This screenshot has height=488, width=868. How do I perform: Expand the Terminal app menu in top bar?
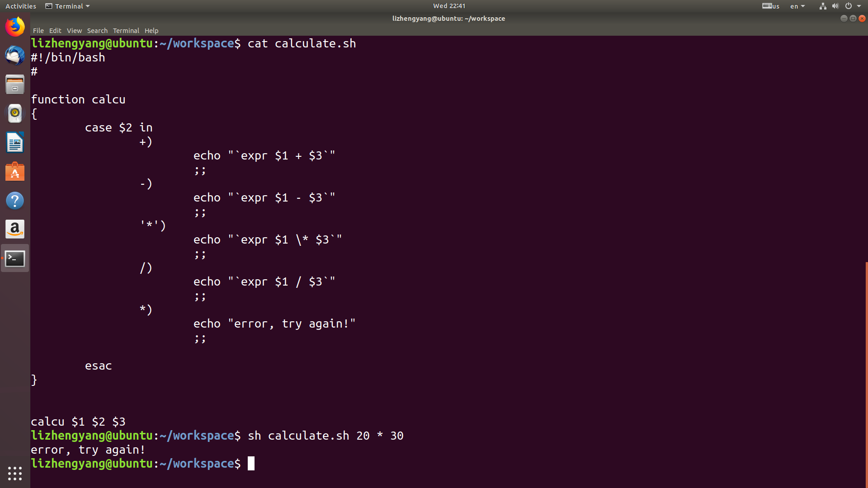[67, 6]
